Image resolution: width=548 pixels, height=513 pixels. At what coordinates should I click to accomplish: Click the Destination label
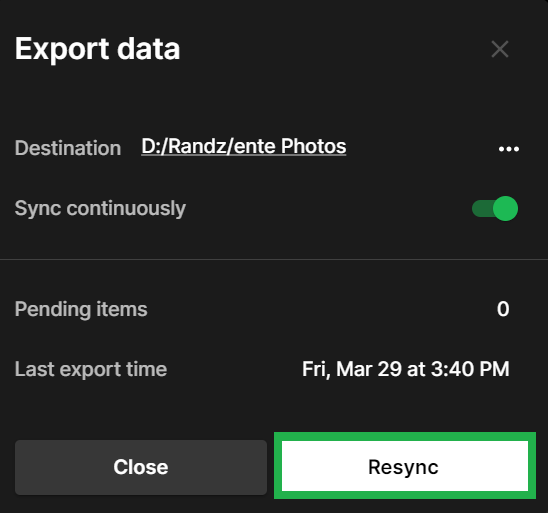(68, 148)
